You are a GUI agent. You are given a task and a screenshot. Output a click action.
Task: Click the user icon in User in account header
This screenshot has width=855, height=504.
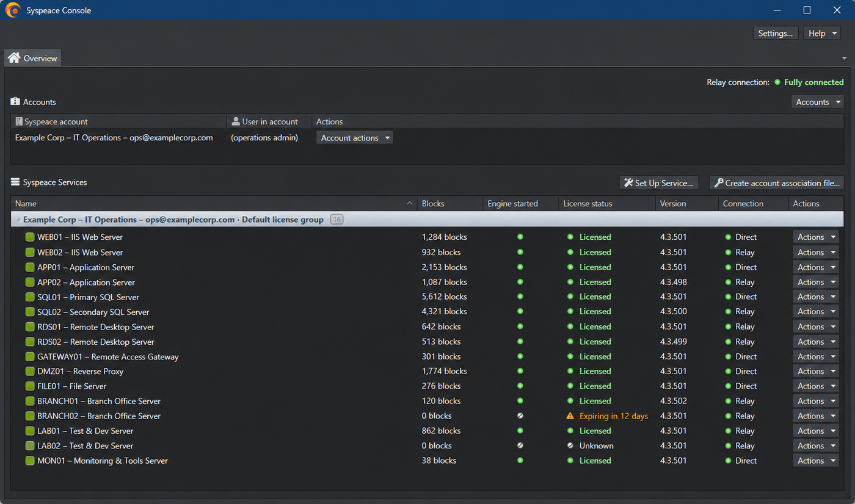pos(236,121)
